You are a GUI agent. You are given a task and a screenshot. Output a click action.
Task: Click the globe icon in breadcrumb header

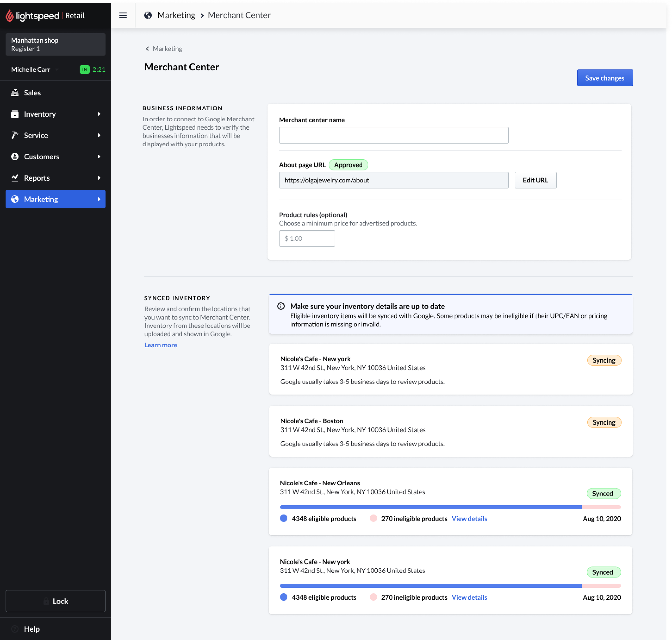click(148, 15)
